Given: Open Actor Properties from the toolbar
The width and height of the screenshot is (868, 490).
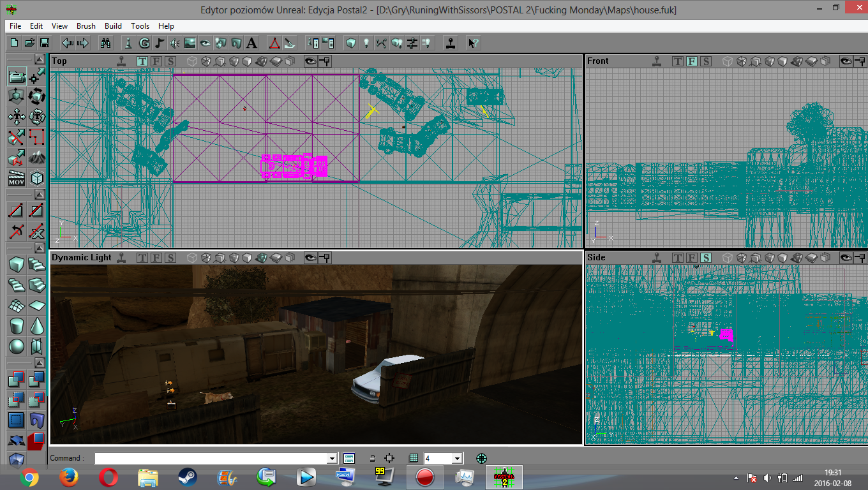Looking at the screenshot, I should point(313,43).
